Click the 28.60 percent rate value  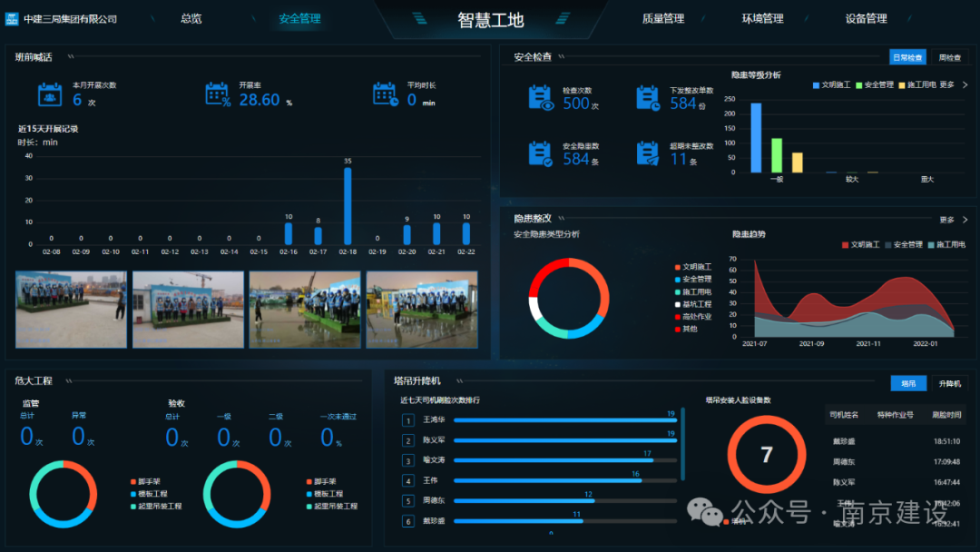point(260,99)
